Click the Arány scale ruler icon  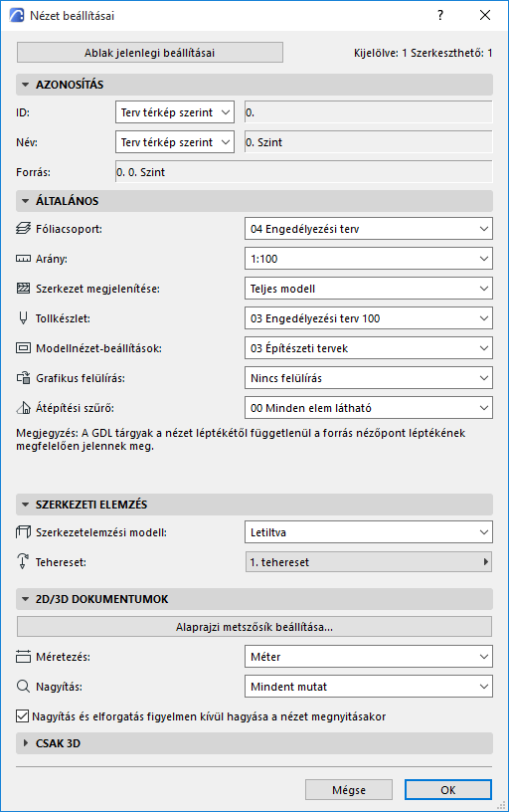coord(23,259)
